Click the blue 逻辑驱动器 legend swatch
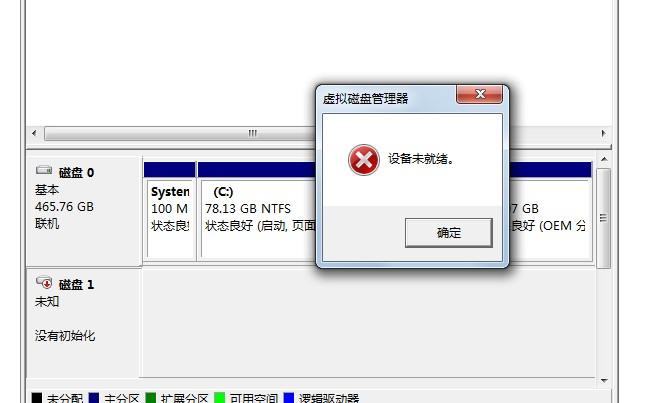This screenshot has height=403, width=646. point(289,398)
